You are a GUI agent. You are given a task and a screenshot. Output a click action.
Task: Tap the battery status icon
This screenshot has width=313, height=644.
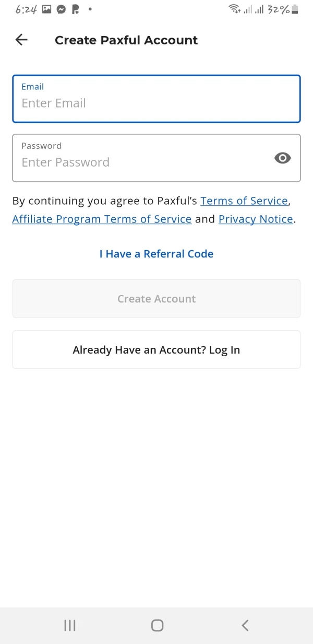(296, 9)
